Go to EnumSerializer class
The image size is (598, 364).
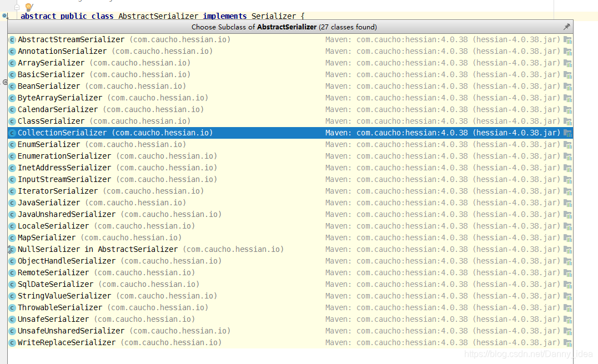[x=290, y=144]
